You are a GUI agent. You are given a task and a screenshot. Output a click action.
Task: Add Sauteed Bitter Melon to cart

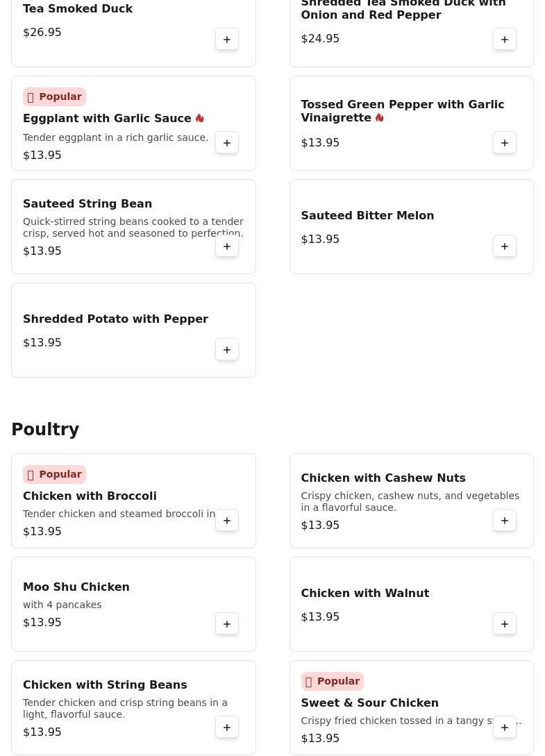tap(505, 246)
